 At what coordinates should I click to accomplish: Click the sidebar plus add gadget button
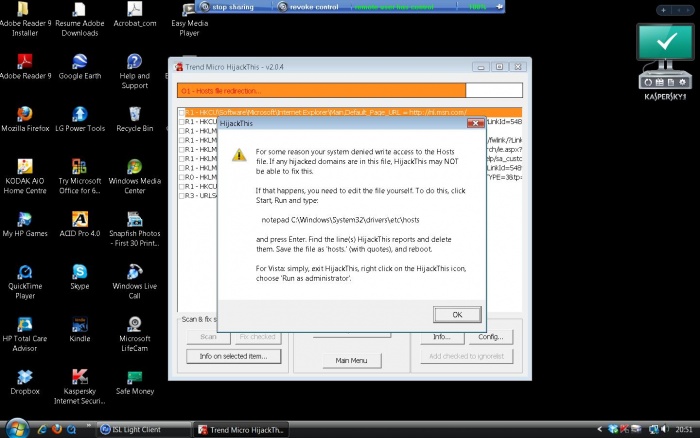663,10
